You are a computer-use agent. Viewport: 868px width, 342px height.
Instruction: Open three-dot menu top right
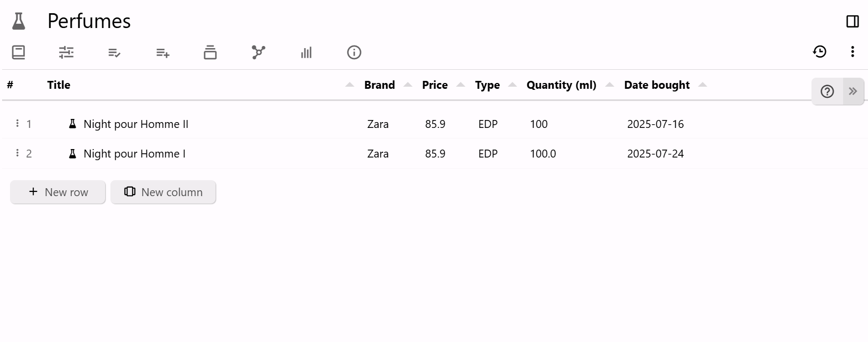tap(852, 51)
